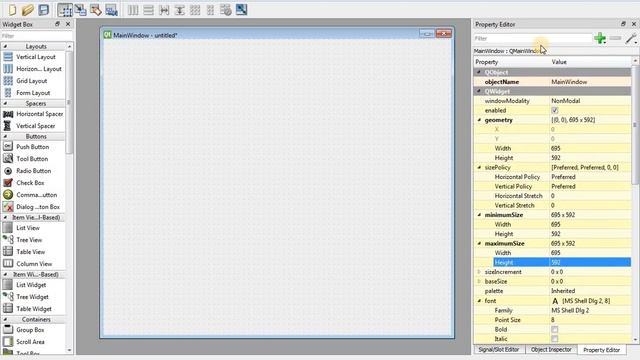This screenshot has width=640, height=360.
Task: Click the Lay Out Vertically toolbar icon
Action: tap(149, 9)
